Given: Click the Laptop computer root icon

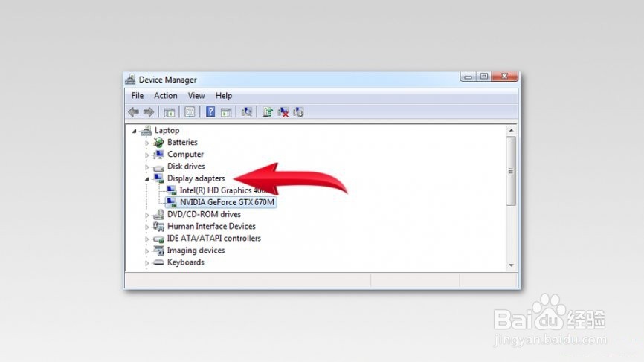Looking at the screenshot, I should [146, 131].
